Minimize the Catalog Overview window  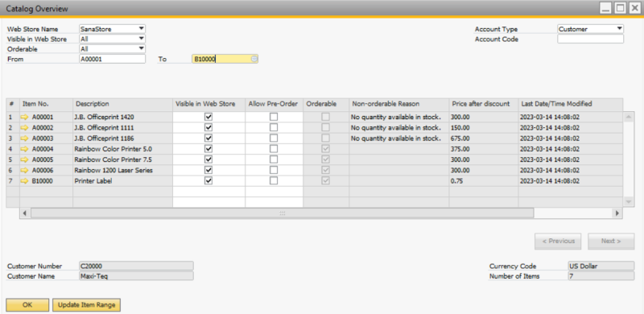click(606, 8)
